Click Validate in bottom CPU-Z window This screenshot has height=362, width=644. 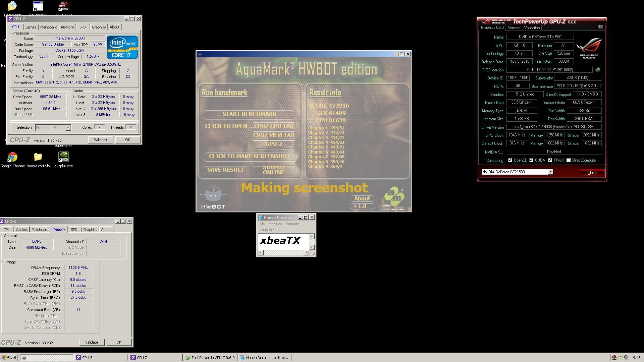point(92,342)
